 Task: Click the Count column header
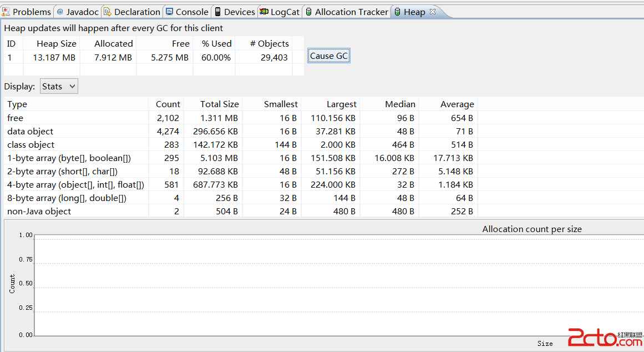[x=168, y=104]
